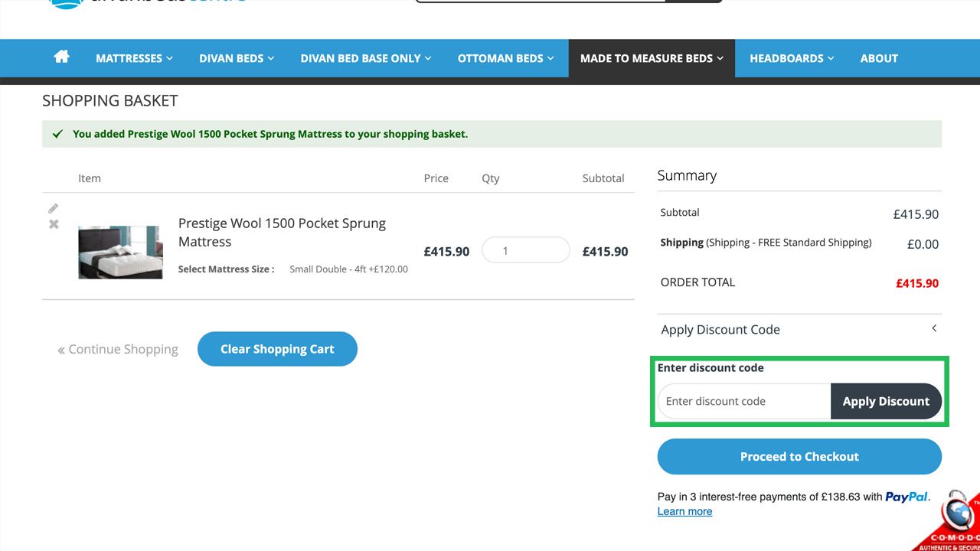This screenshot has width=980, height=551.
Task: Collapse the Apply Discount Code section
Action: 934,329
